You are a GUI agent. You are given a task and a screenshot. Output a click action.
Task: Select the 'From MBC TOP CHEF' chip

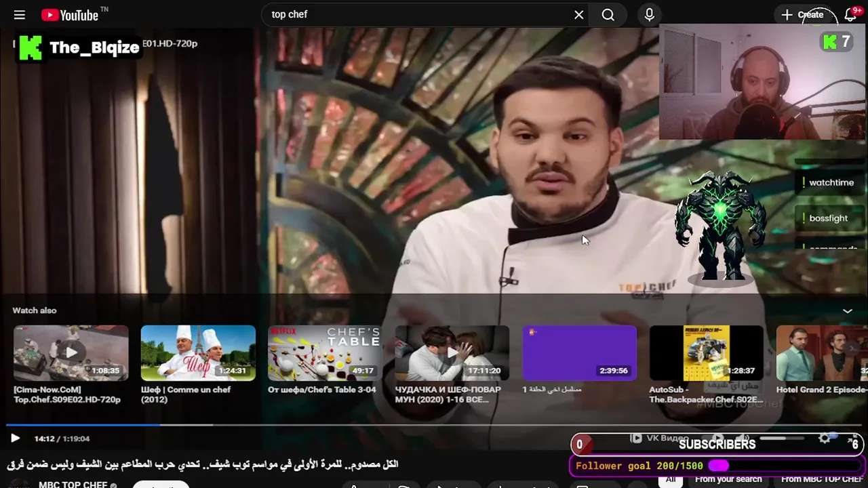pos(822,479)
